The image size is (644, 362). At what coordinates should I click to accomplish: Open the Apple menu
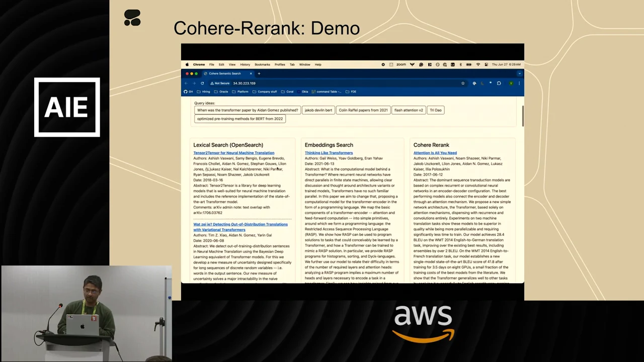tap(187, 64)
